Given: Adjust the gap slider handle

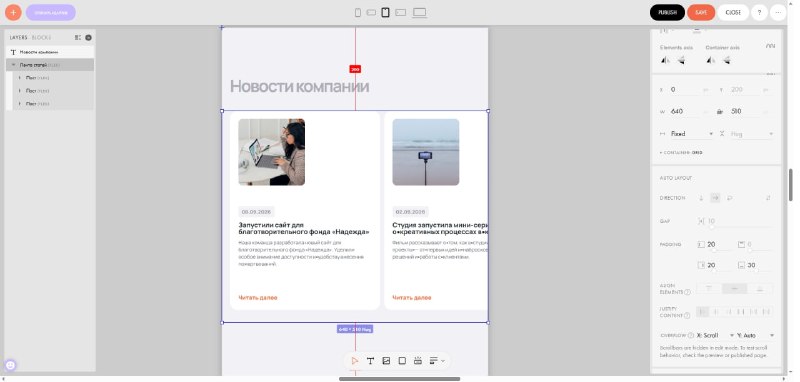Looking at the screenshot, I should [712, 227].
